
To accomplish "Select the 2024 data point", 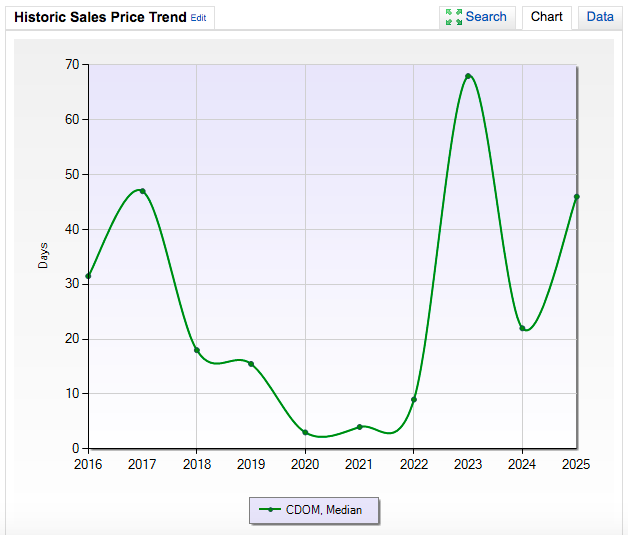I will (x=522, y=328).
